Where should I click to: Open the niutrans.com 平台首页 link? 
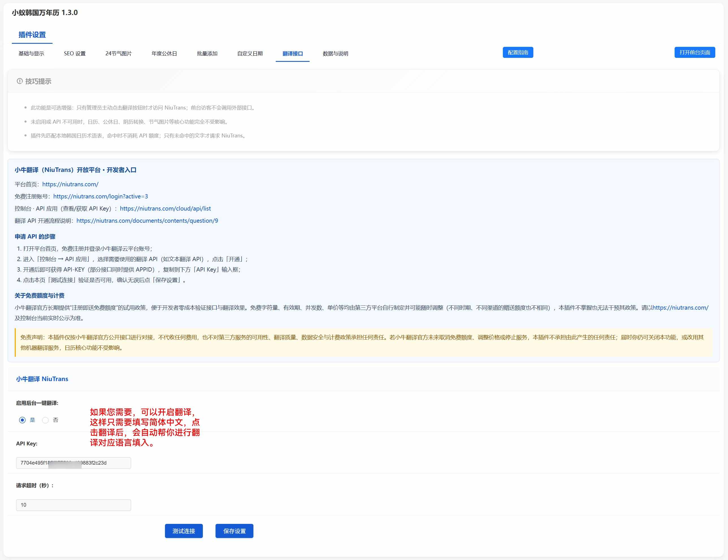coord(70,184)
